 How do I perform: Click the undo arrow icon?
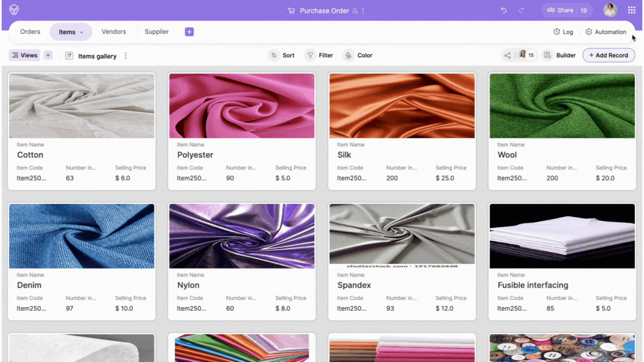pyautogui.click(x=504, y=10)
